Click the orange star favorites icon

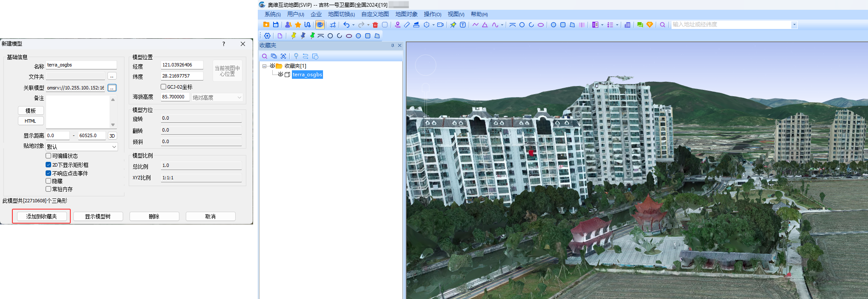click(x=298, y=25)
